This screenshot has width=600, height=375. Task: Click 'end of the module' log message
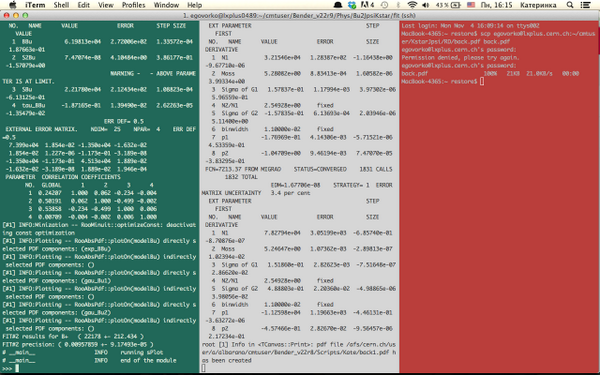(x=148, y=360)
